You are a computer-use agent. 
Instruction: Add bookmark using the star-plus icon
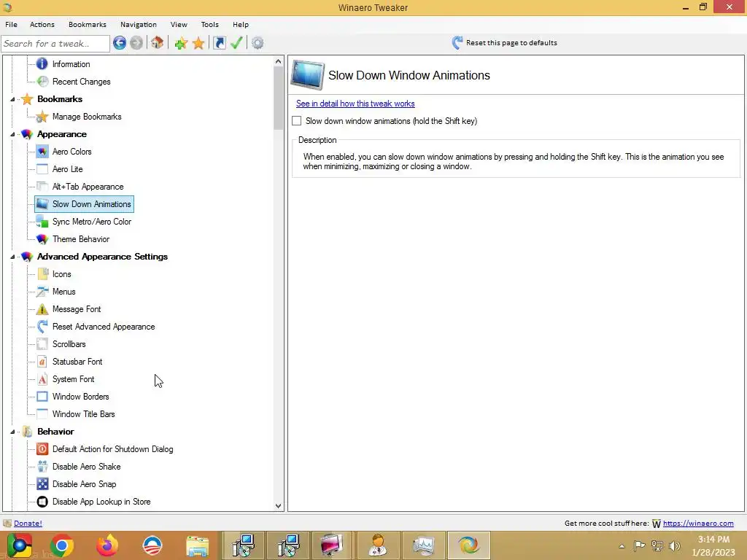[181, 43]
